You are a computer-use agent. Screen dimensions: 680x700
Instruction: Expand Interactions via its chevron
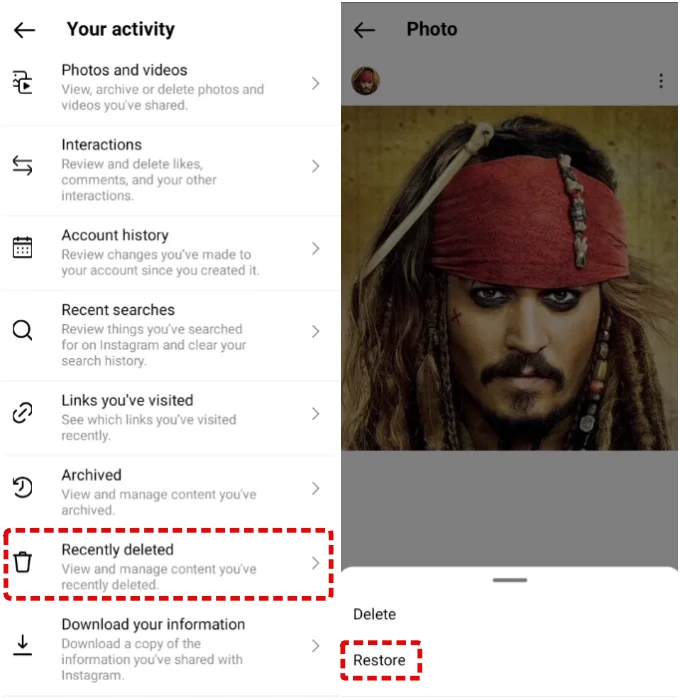point(316,166)
